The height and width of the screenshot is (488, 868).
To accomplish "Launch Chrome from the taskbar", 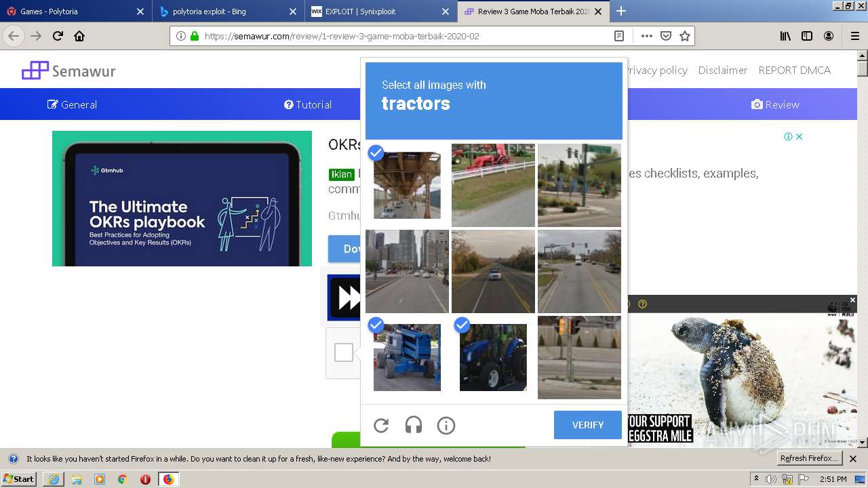I will tap(122, 479).
